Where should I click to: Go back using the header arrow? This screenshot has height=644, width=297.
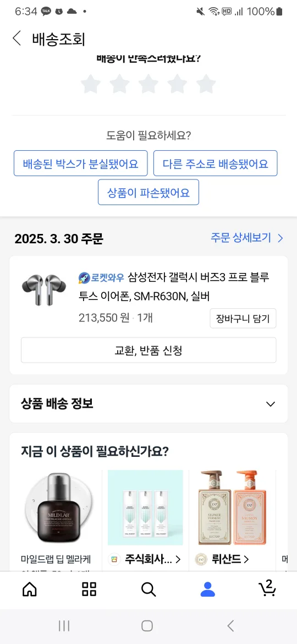[16, 38]
